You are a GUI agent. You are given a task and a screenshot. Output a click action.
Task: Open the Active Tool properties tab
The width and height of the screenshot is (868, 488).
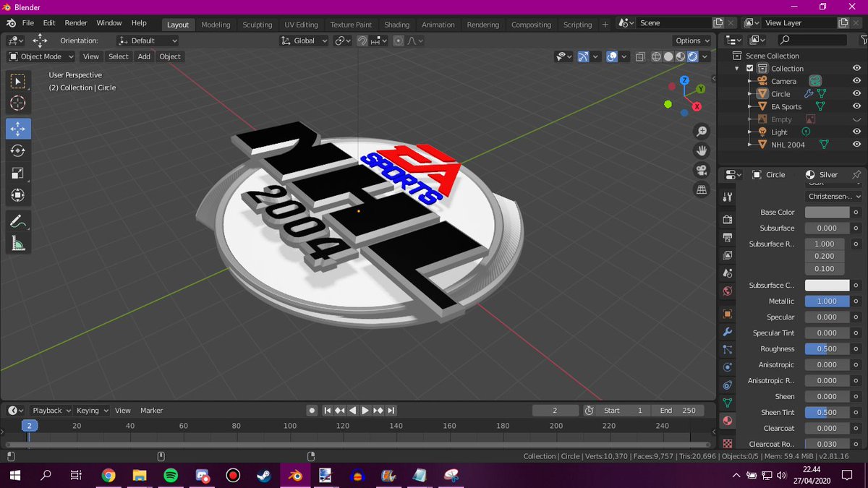[x=728, y=197]
